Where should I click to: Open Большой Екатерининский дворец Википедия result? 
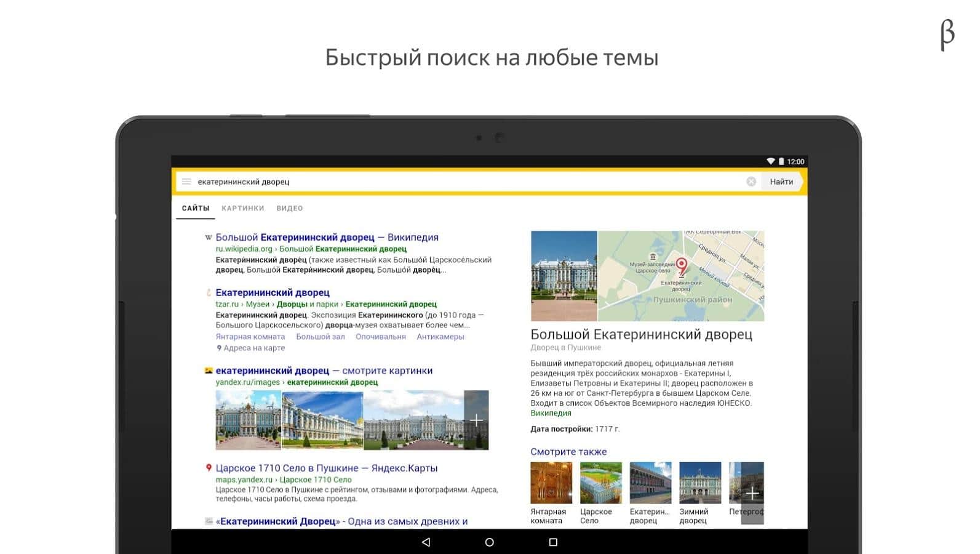click(327, 238)
